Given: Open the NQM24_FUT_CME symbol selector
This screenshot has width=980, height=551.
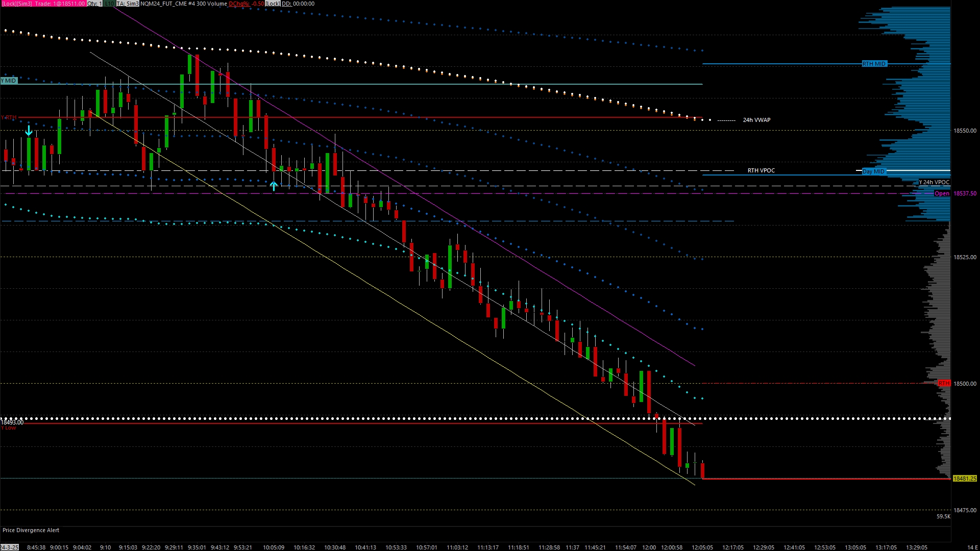Looking at the screenshot, I should 163,4.
